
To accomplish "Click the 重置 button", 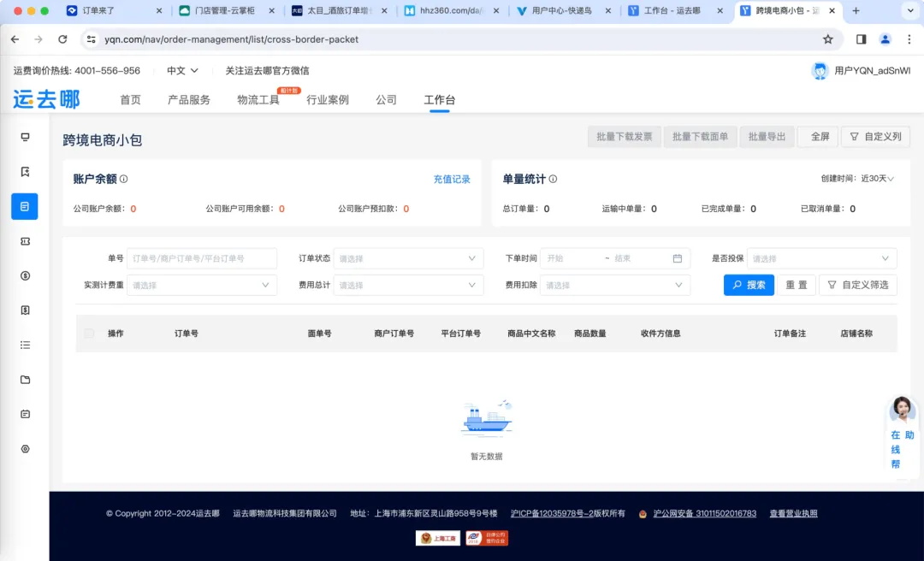I will [x=797, y=286].
